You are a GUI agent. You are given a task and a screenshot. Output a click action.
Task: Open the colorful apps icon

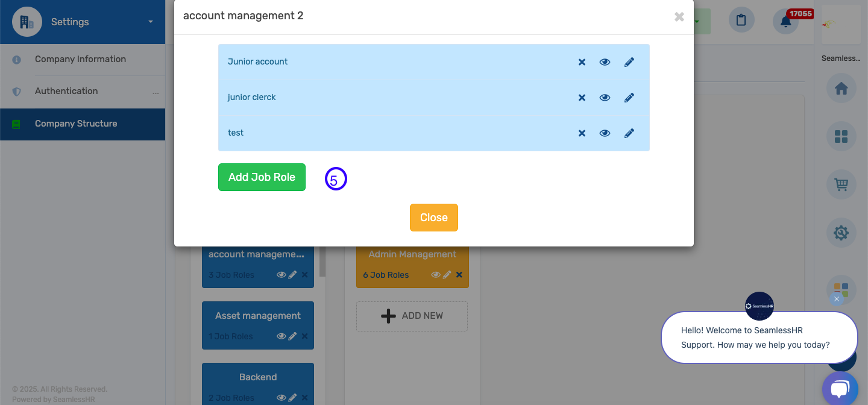[x=841, y=290]
